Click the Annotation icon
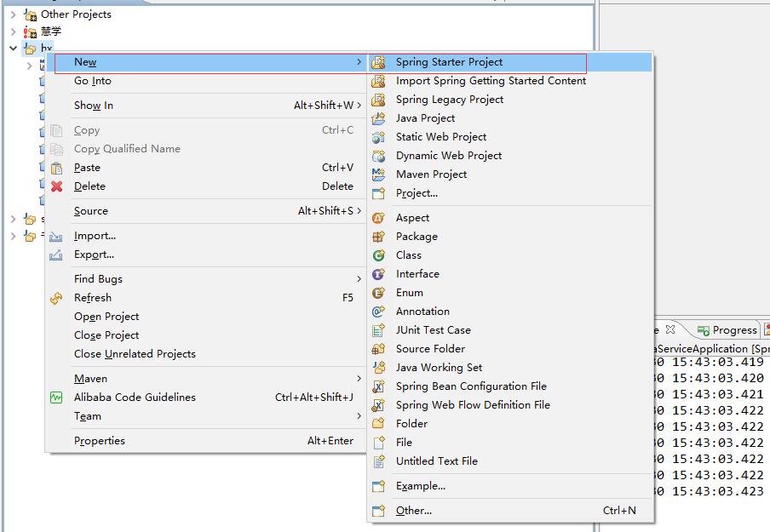770x532 pixels. (x=379, y=312)
